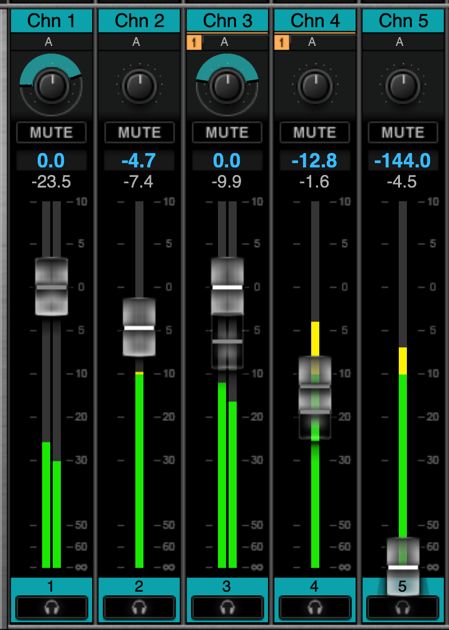Click the Chn 5 pan knob

(403, 86)
